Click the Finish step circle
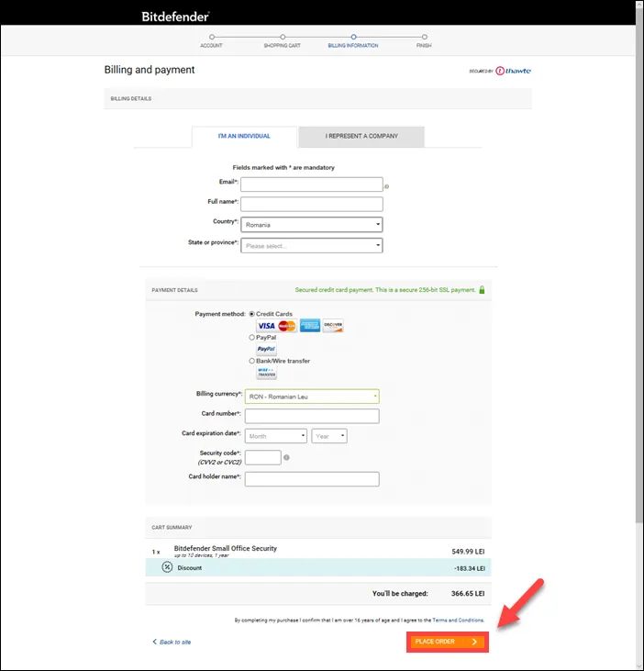The height and width of the screenshot is (671, 644). [x=424, y=38]
